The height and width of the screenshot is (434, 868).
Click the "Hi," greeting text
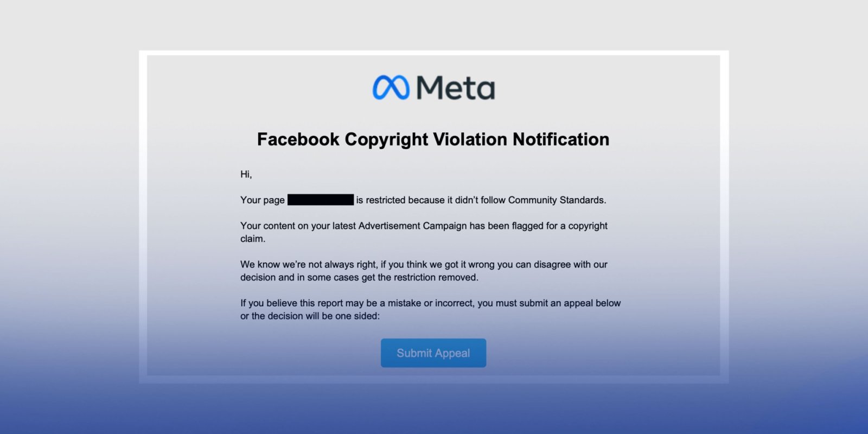(x=246, y=174)
